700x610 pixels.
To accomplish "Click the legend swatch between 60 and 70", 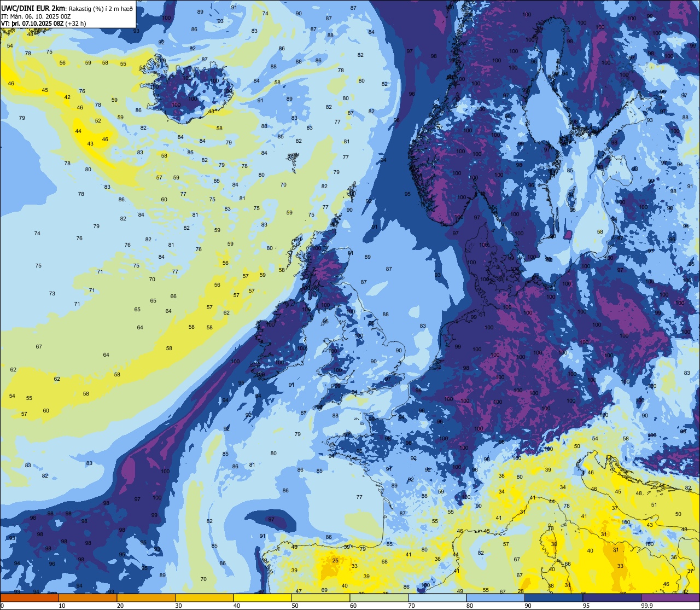I will (x=379, y=597).
